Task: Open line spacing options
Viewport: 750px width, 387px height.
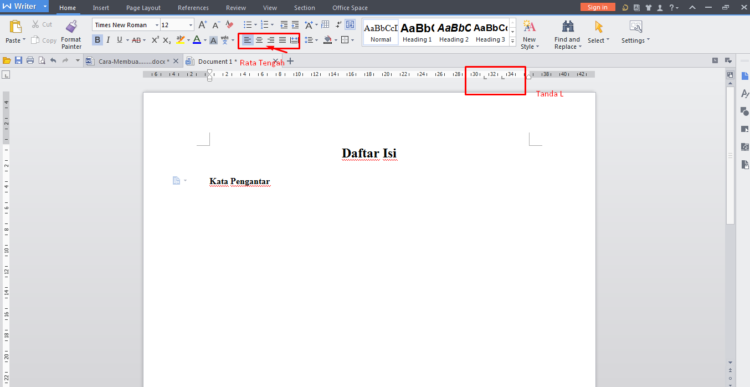Action: (x=309, y=40)
